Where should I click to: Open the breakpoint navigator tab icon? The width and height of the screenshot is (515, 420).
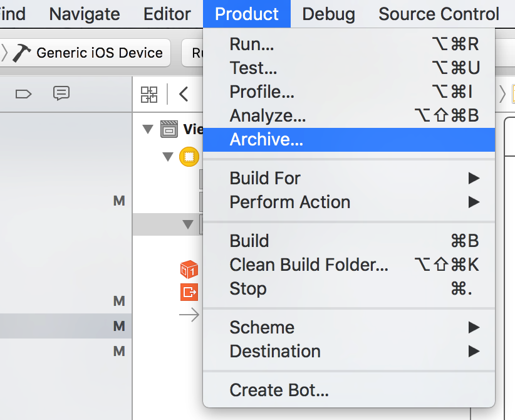23,94
